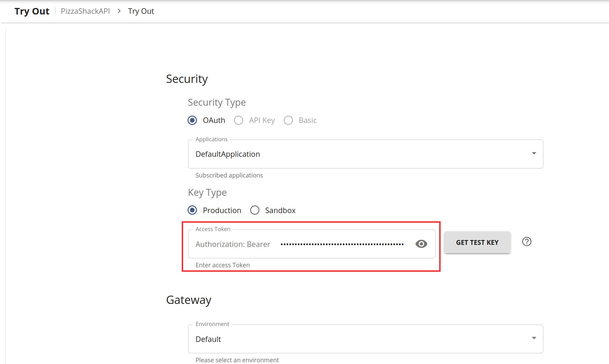Viewport: 609px width, 364px height.
Task: Choose the Basic security type
Action: pos(288,120)
